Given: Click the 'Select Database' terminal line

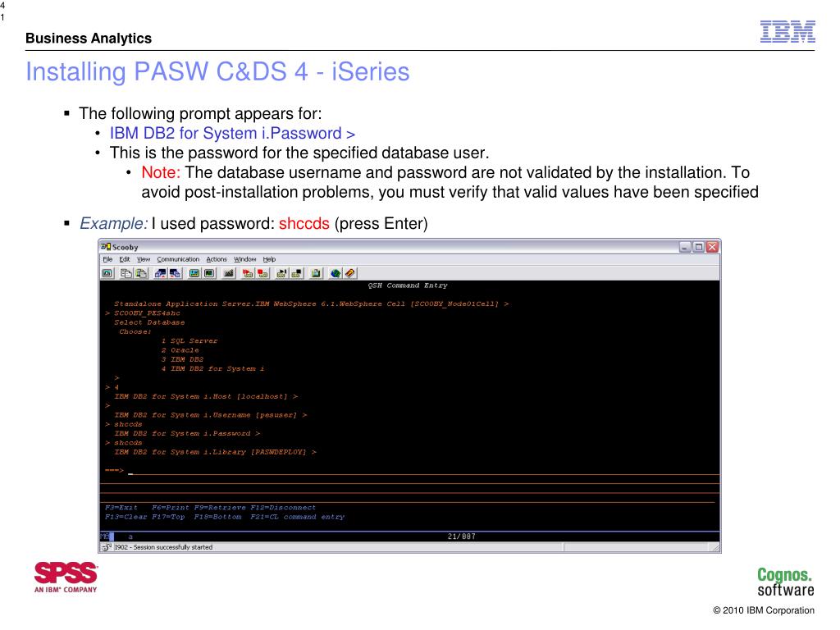Looking at the screenshot, I should coord(149,322).
